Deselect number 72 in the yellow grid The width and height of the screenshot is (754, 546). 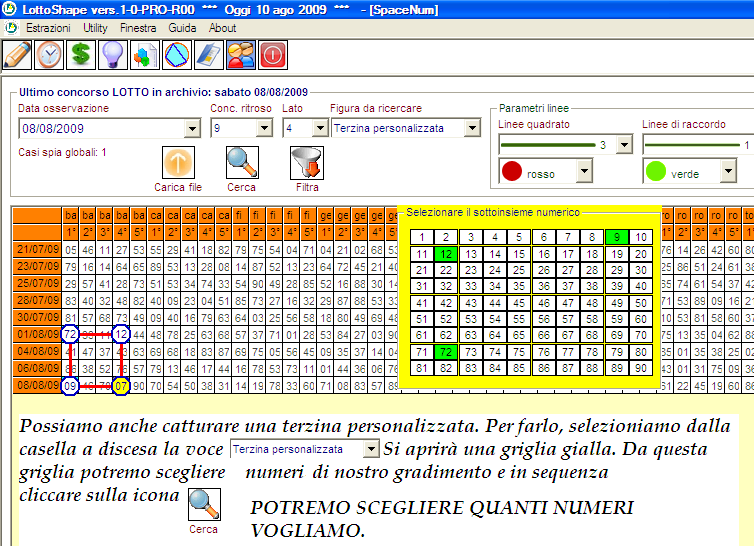pyautogui.click(x=446, y=352)
